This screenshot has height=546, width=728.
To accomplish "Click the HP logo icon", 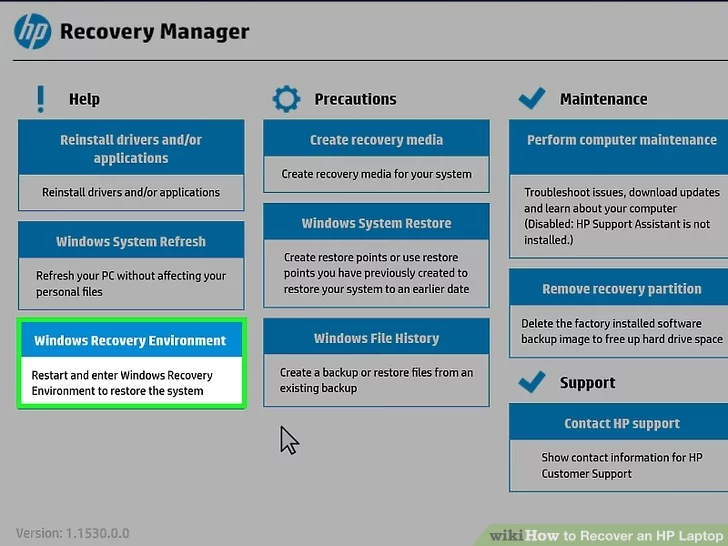I will (x=32, y=31).
